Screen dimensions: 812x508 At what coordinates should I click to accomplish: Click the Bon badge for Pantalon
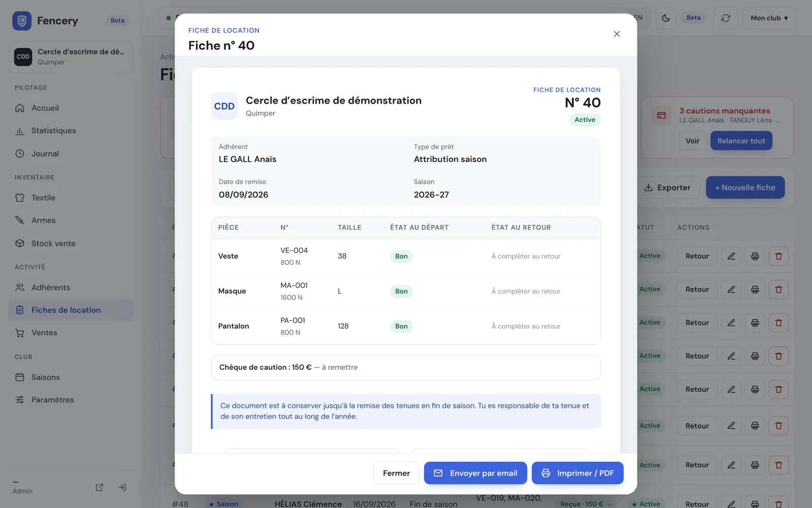[x=401, y=326]
